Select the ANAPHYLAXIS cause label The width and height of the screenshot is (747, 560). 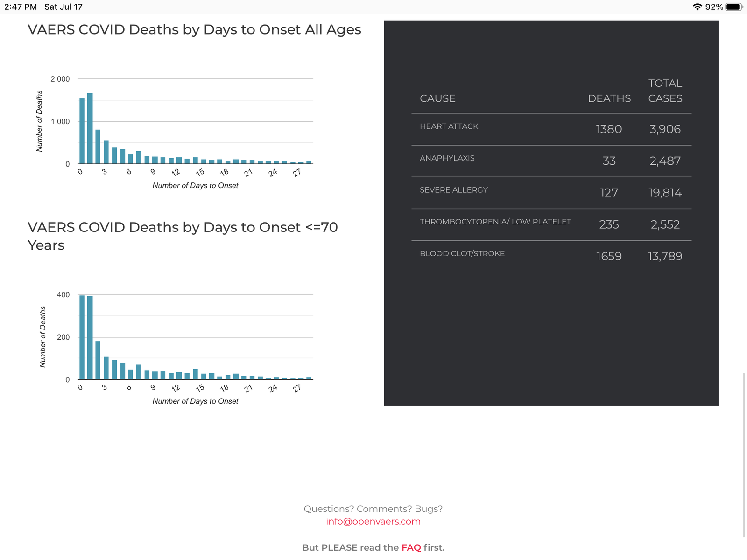click(x=447, y=158)
